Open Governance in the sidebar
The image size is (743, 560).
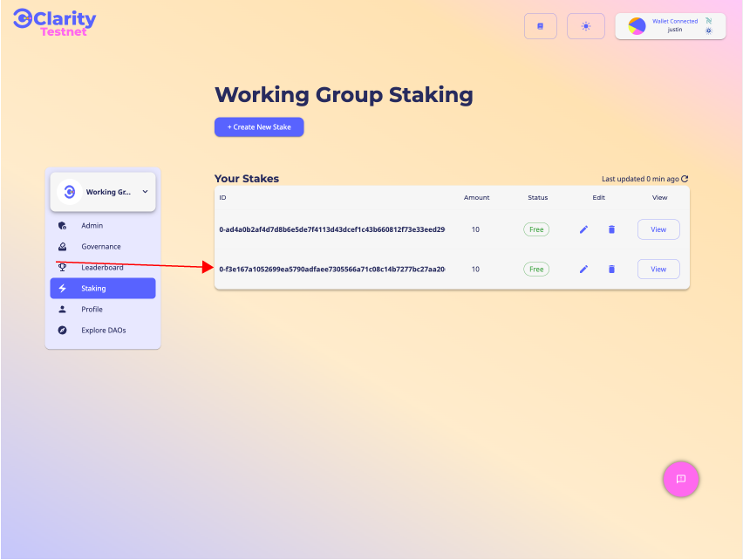[x=101, y=247]
